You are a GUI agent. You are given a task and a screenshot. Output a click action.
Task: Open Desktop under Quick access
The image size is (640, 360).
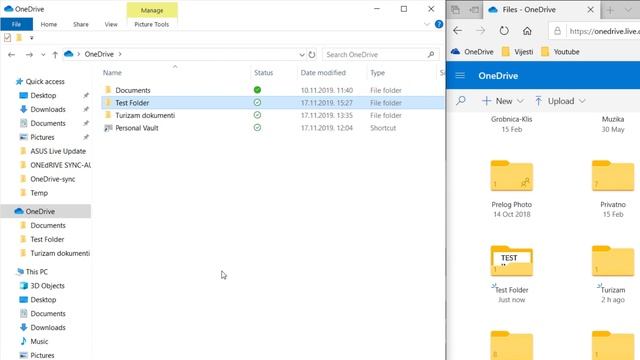pyautogui.click(x=43, y=96)
